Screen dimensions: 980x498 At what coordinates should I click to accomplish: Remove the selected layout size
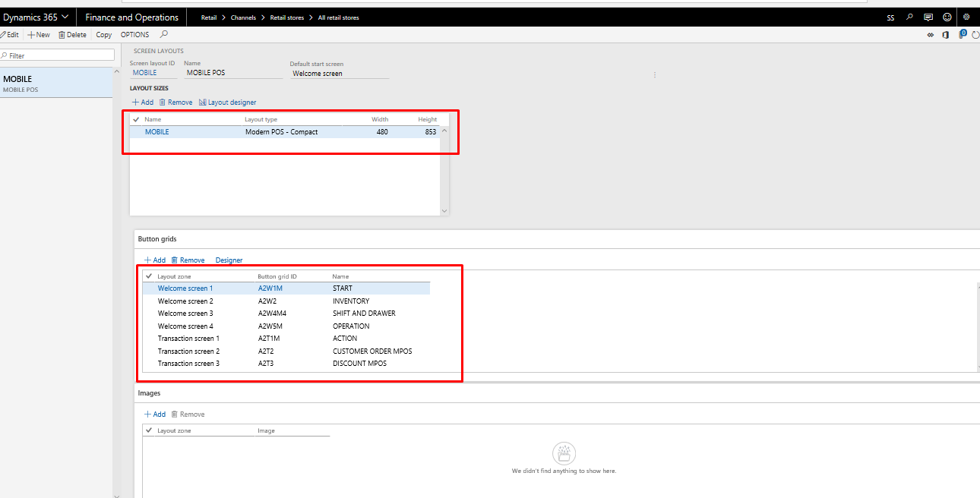[x=175, y=102]
